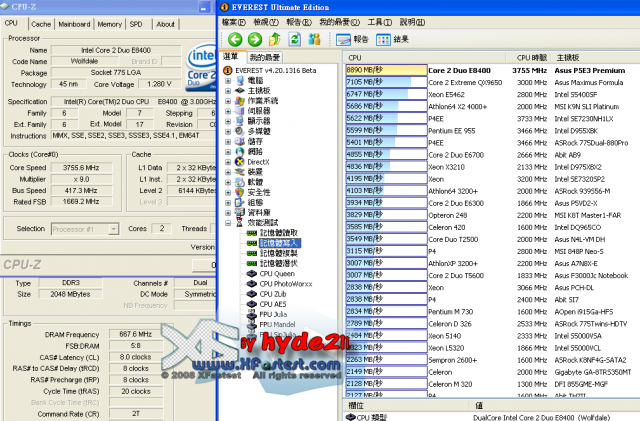Open CPU AES benchmark
The image size is (640, 421).
273,304
